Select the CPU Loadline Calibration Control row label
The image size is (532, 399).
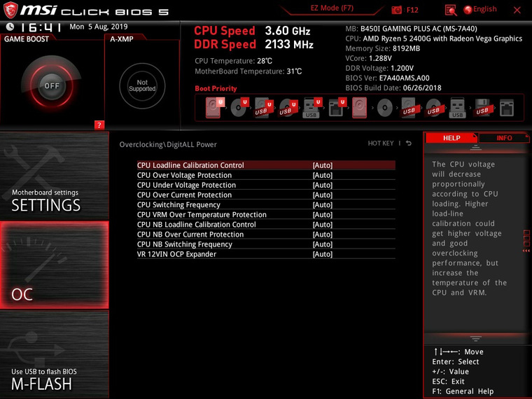[190, 165]
